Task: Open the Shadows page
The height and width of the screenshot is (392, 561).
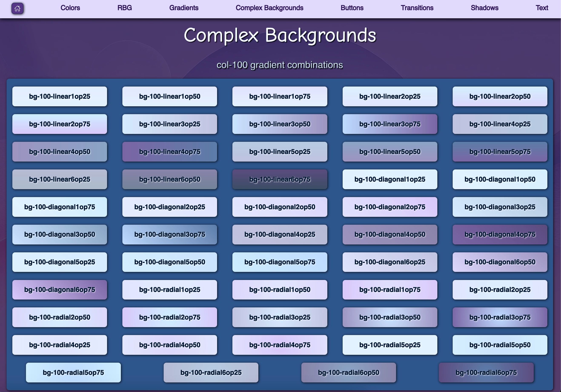Action: 484,8
